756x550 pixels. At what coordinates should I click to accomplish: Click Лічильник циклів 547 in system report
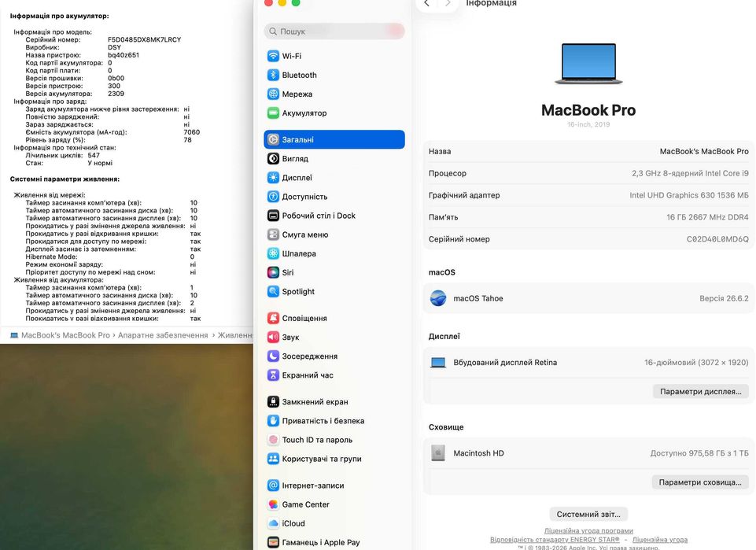coord(63,155)
